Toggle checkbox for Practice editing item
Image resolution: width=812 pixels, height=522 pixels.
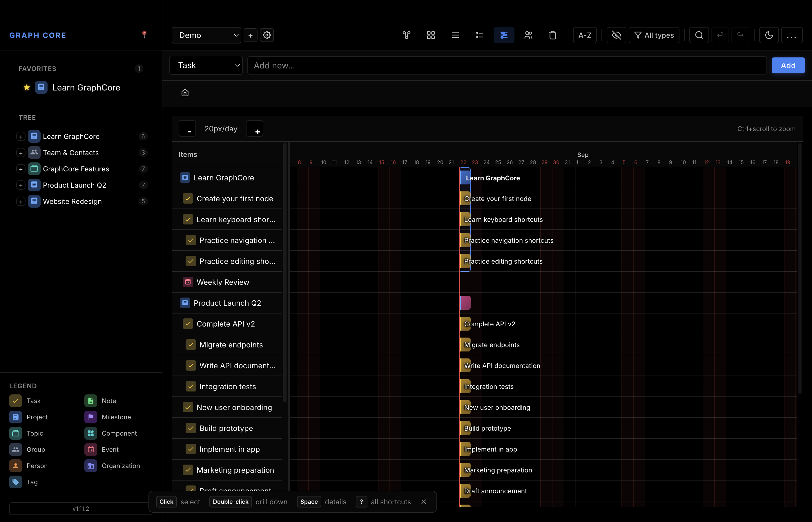(x=191, y=261)
